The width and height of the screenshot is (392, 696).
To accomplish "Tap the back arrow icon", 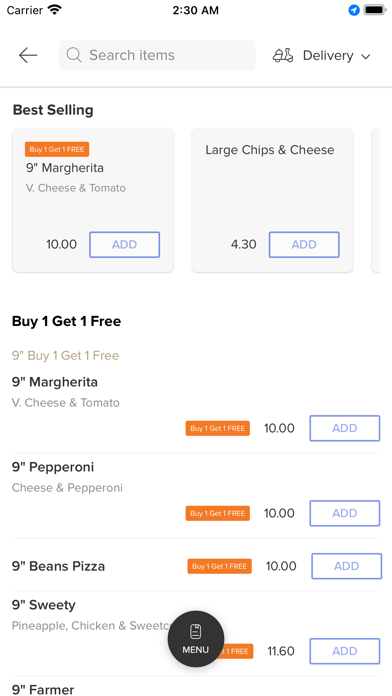I will coord(28,55).
